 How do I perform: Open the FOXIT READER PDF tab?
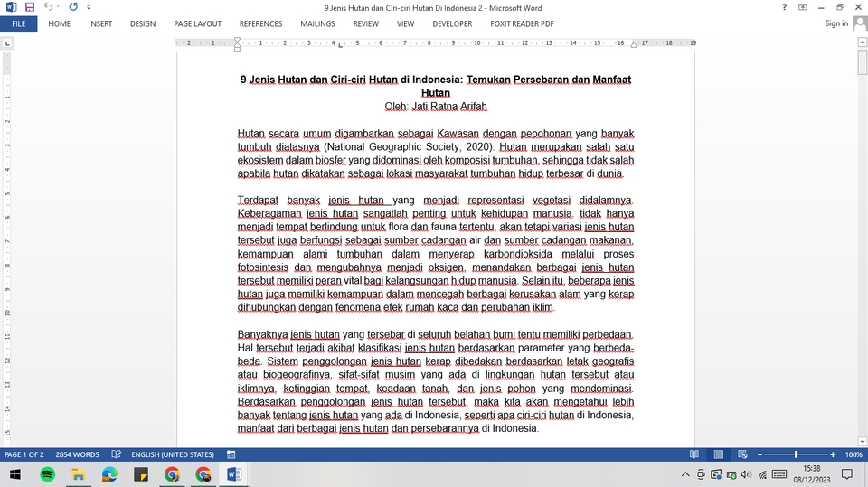click(522, 23)
